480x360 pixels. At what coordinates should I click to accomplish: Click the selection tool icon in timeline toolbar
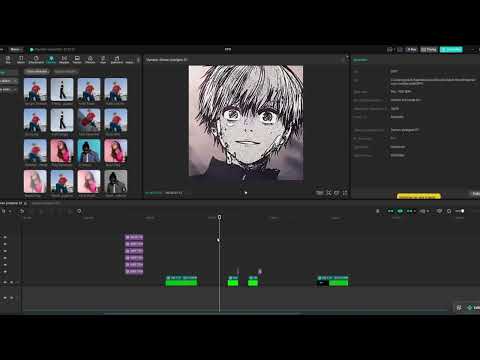click(4, 211)
